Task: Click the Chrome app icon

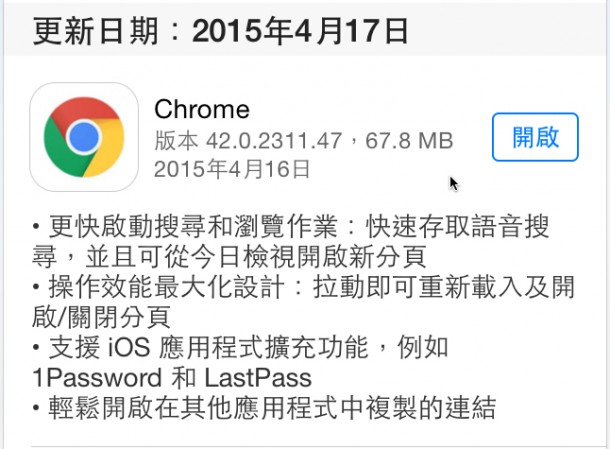Action: pos(84,136)
